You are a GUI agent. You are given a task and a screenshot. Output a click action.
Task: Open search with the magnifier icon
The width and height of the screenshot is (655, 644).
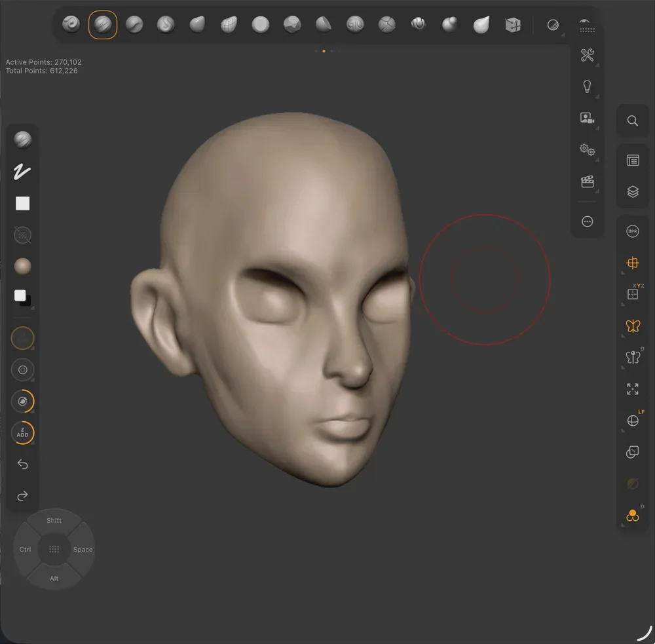click(633, 121)
